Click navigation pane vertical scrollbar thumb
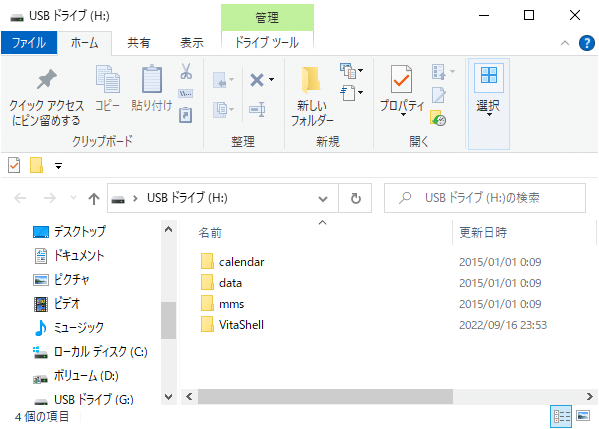The height and width of the screenshot is (429, 599). pos(168,320)
